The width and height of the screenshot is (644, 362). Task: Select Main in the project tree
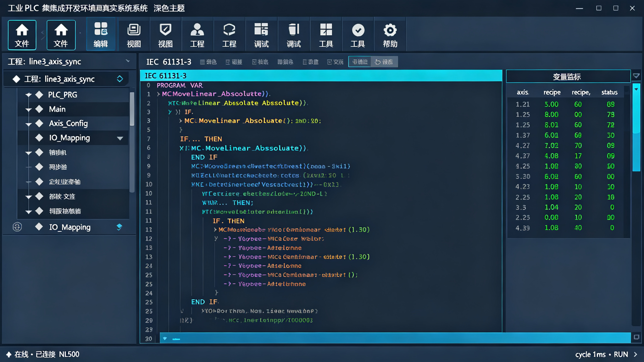click(x=57, y=109)
